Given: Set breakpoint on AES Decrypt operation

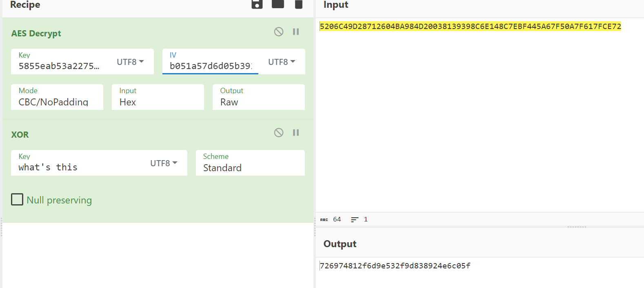Looking at the screenshot, I should (296, 32).
